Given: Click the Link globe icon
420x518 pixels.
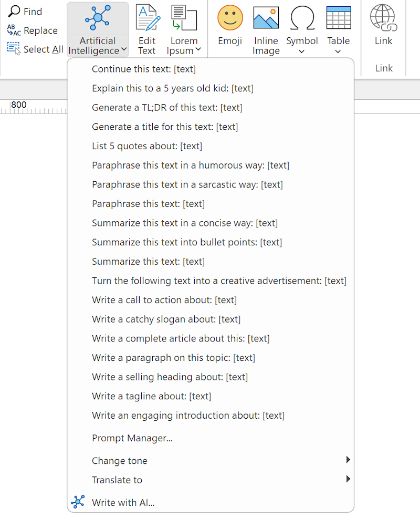Looking at the screenshot, I should point(383,17).
